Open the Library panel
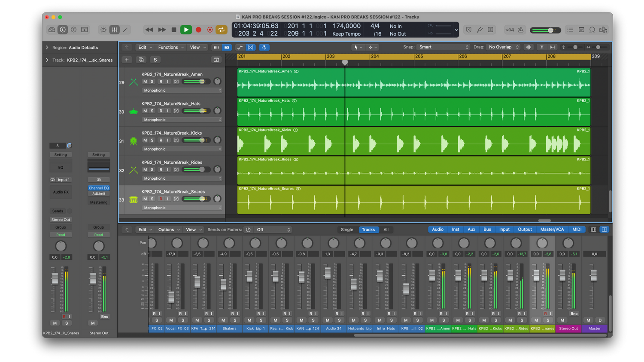The height and width of the screenshot is (362, 644). pyautogui.click(x=52, y=30)
